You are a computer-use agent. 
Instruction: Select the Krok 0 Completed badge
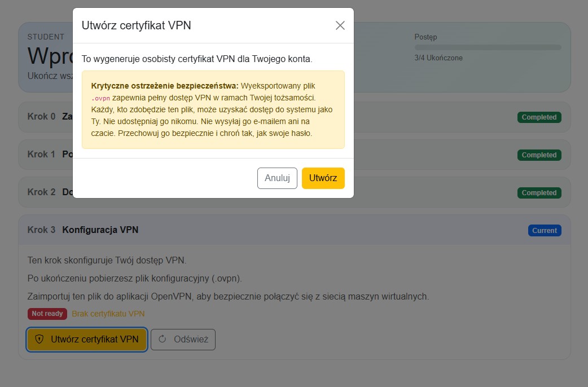tap(539, 117)
